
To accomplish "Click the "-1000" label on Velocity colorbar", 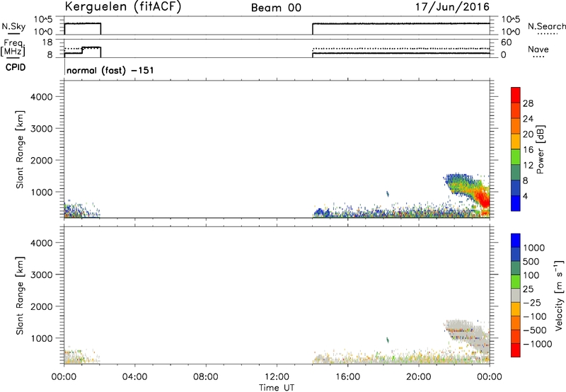I will coord(538,344).
